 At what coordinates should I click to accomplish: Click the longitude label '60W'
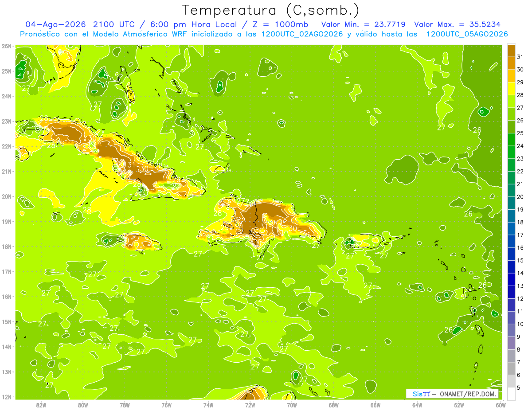coord(501,405)
